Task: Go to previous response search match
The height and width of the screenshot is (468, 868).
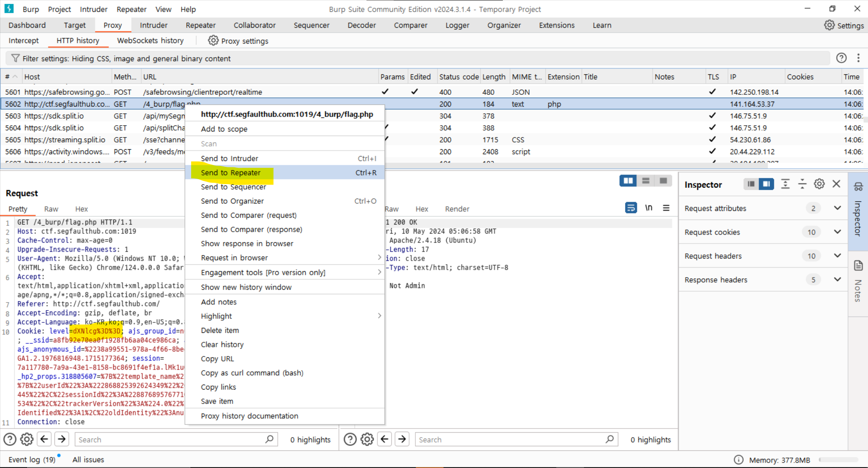Action: [385, 439]
